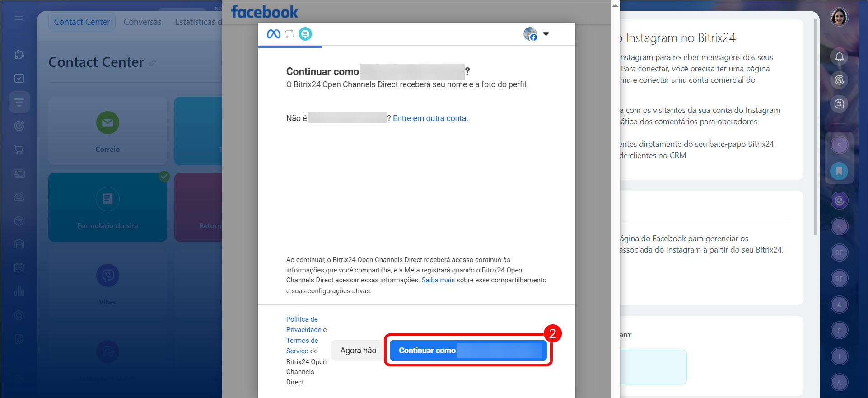Click the Bitrix24 Open Channels app icon
Viewport: 868px width, 398px height.
tap(305, 34)
